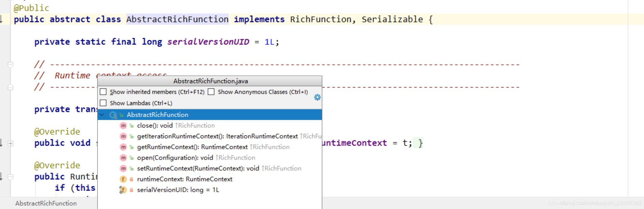Select open(Configuration): void entry

coord(210,158)
